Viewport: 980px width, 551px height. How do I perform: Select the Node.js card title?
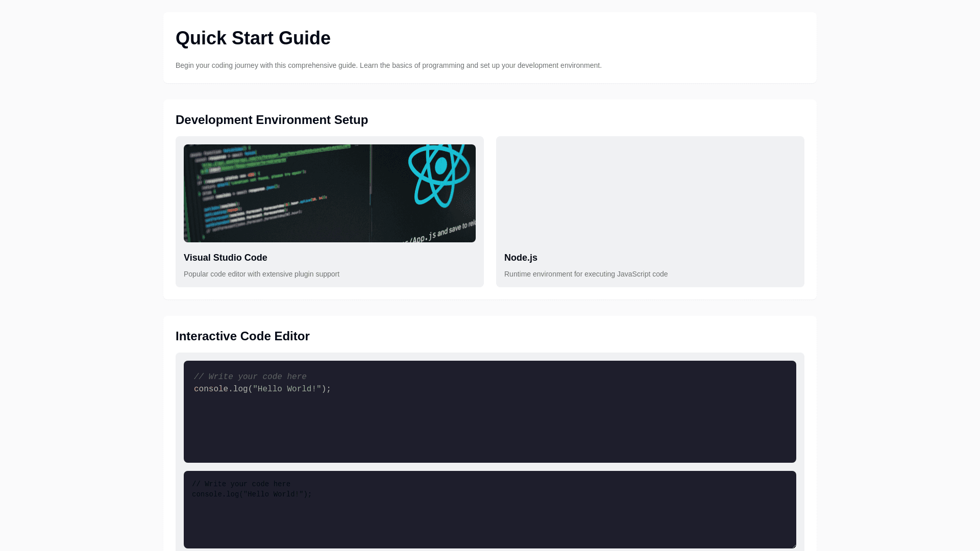point(520,258)
